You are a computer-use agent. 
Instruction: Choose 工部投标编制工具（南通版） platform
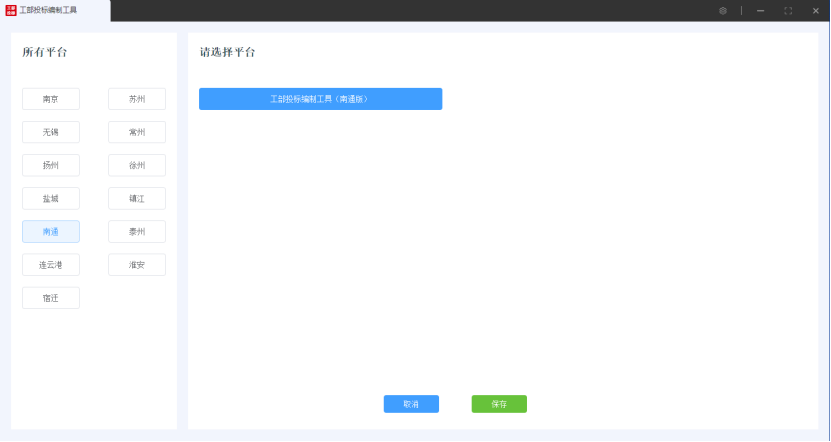[x=320, y=99]
